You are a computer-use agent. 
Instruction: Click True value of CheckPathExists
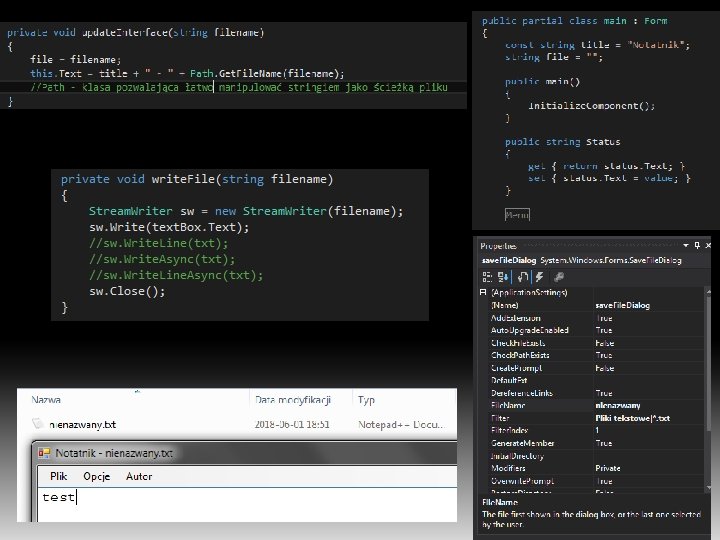604,355
